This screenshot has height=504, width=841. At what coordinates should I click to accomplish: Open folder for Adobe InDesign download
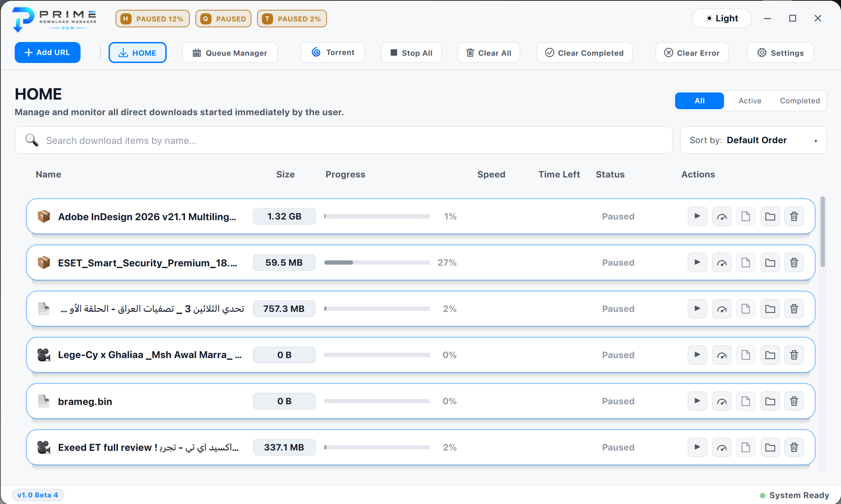[x=770, y=216]
